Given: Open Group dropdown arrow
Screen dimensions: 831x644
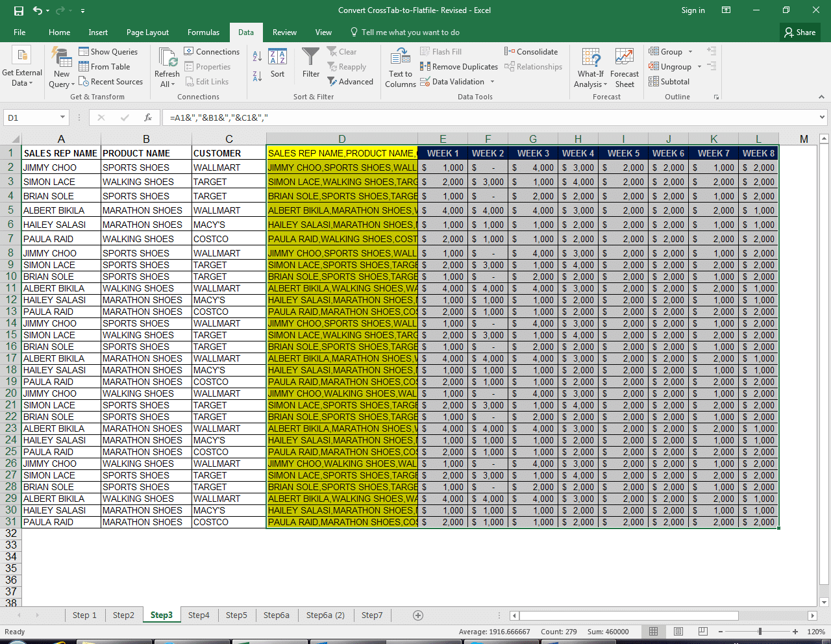Looking at the screenshot, I should (690, 52).
